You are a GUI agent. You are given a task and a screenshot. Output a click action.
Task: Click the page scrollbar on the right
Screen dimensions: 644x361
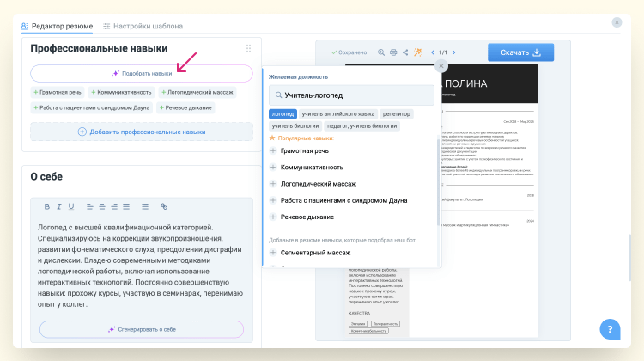[x=629, y=258]
